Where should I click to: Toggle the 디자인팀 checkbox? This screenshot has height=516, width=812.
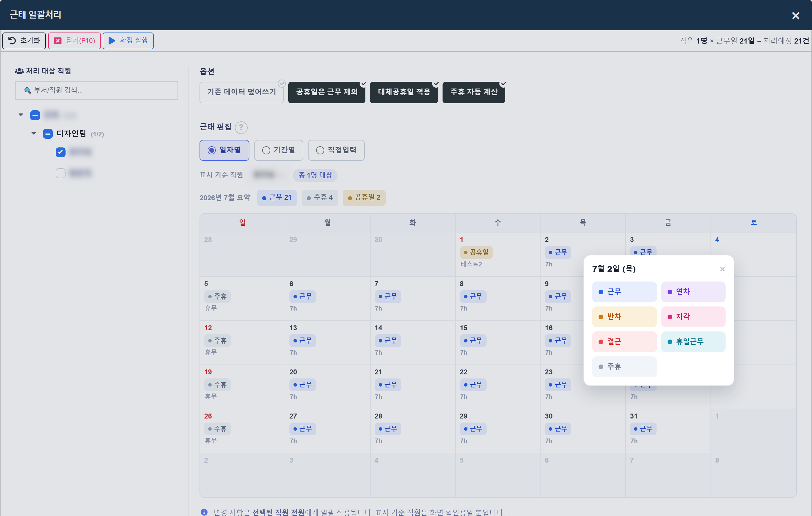[48, 133]
